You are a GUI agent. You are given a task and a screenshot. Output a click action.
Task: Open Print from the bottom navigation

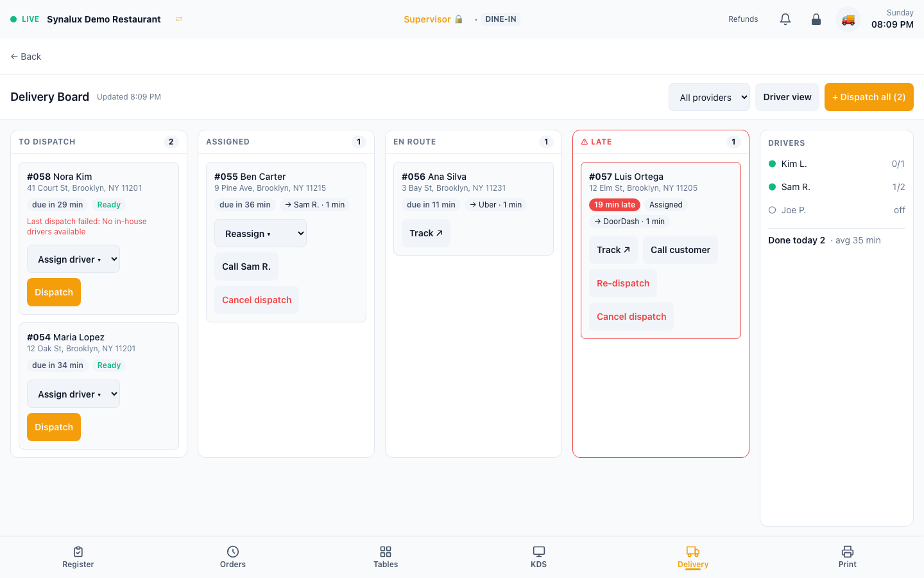[x=848, y=557]
